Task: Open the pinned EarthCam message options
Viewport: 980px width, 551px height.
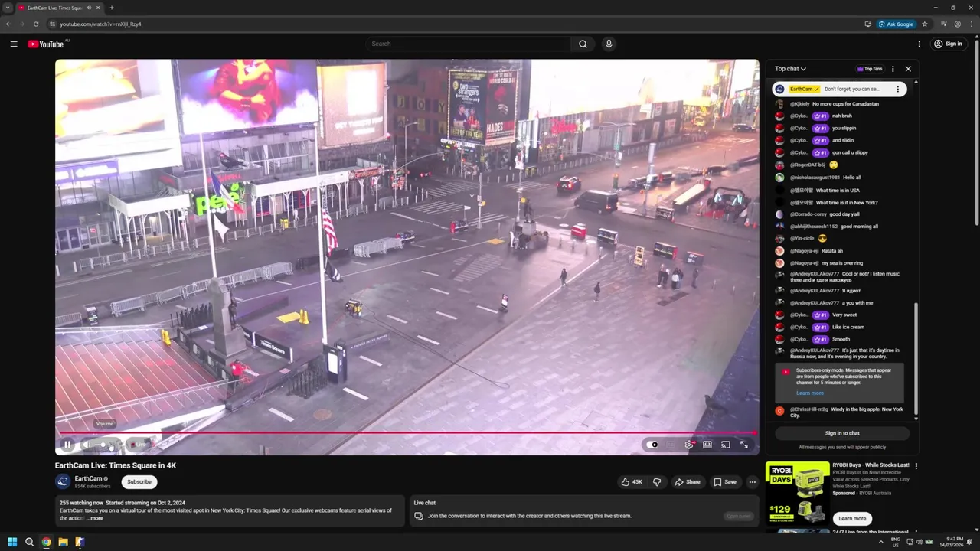Action: click(x=898, y=89)
